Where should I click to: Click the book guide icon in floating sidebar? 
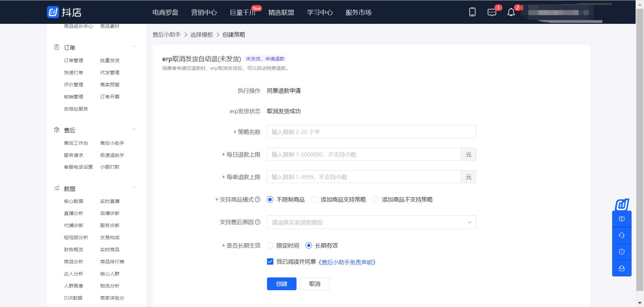pyautogui.click(x=622, y=219)
